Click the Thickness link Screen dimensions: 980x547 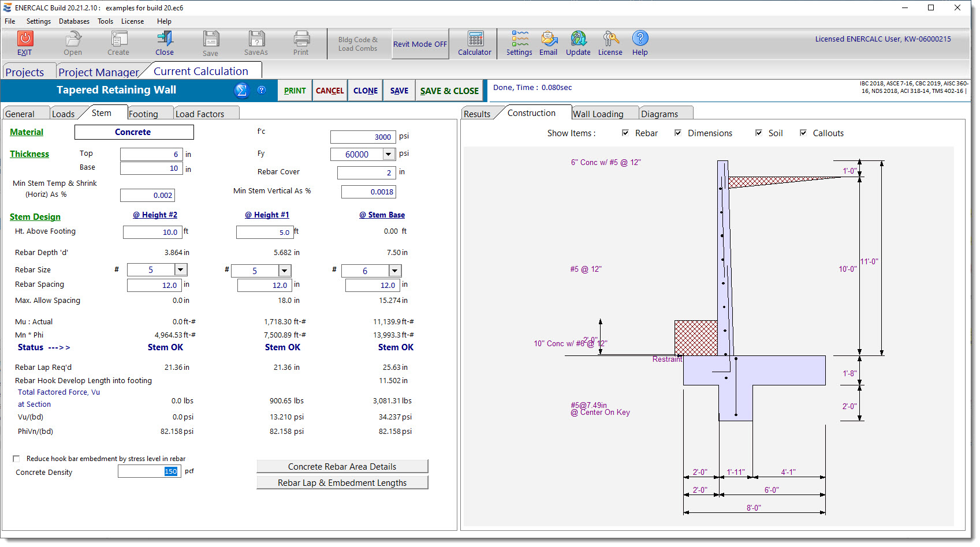coord(29,154)
